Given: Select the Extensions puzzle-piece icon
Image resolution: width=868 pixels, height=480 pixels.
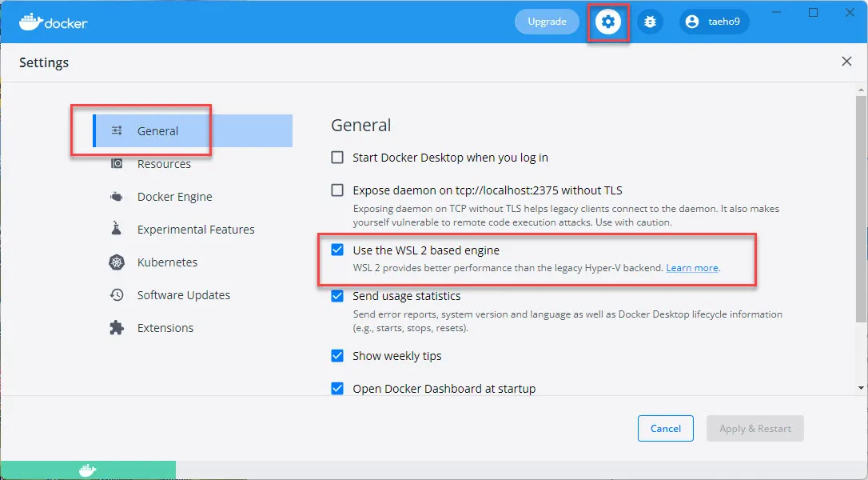Looking at the screenshot, I should 116,327.
